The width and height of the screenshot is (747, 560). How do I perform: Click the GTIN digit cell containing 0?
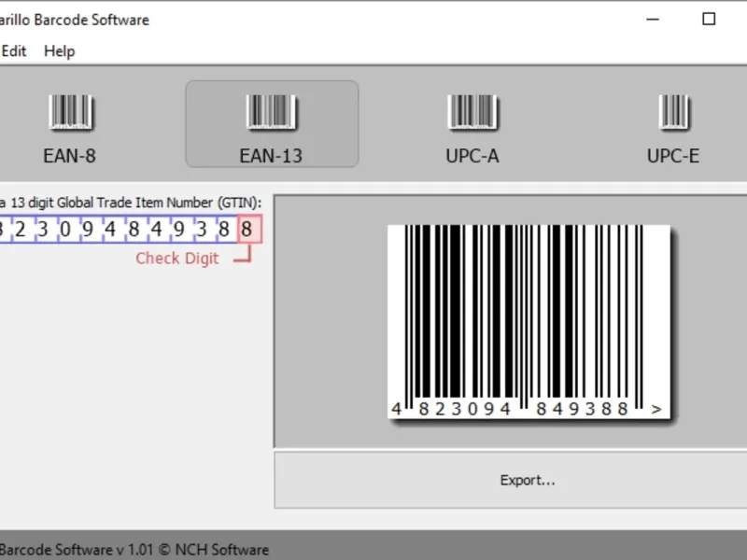65,230
